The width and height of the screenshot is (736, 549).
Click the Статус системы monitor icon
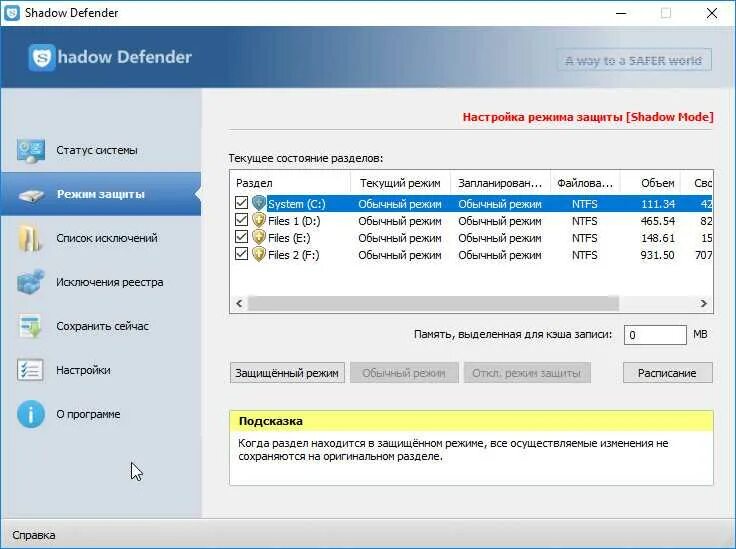pos(31,151)
